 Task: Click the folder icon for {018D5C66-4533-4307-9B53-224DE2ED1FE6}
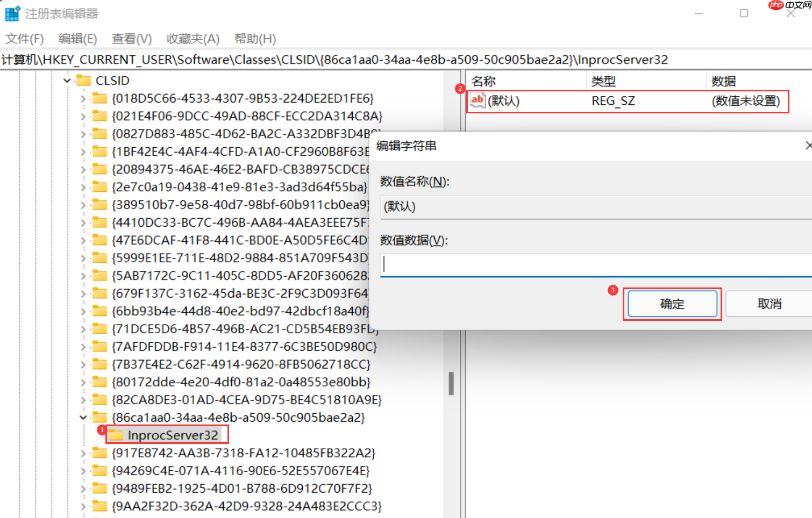(101, 98)
